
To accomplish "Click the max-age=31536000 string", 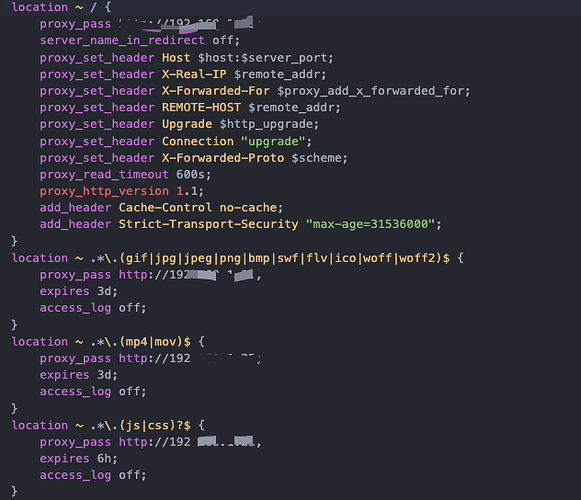I will click(x=369, y=224).
